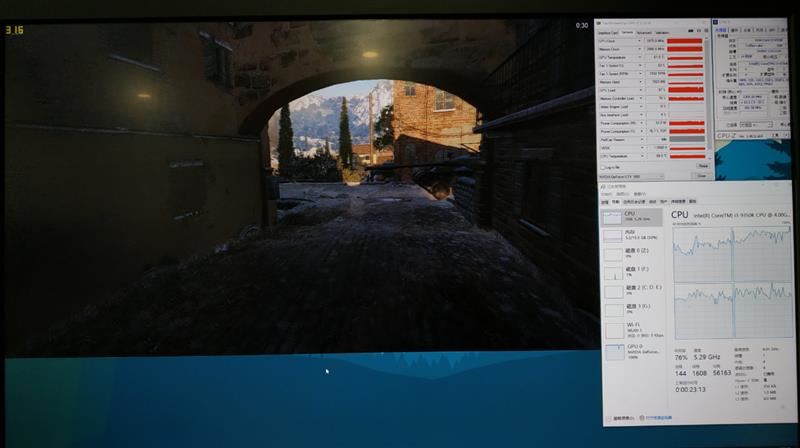Click the GPU Load red history graph
The height and width of the screenshot is (448, 800).
tap(686, 90)
